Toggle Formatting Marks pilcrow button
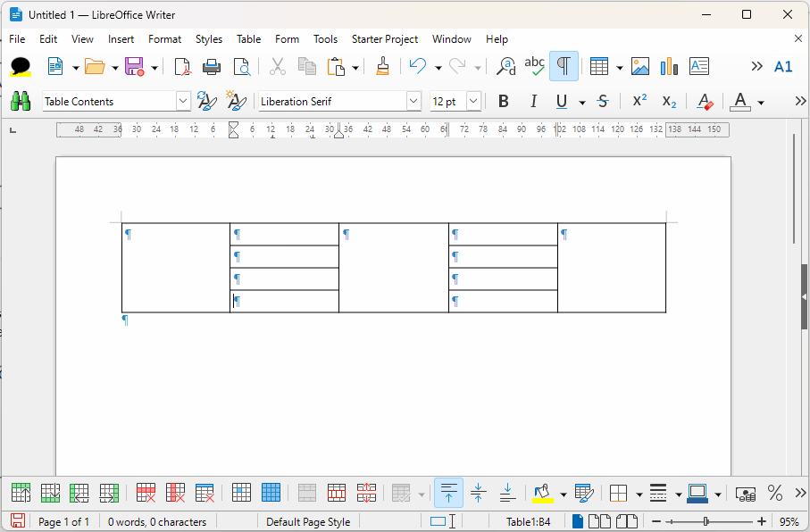 [x=564, y=66]
